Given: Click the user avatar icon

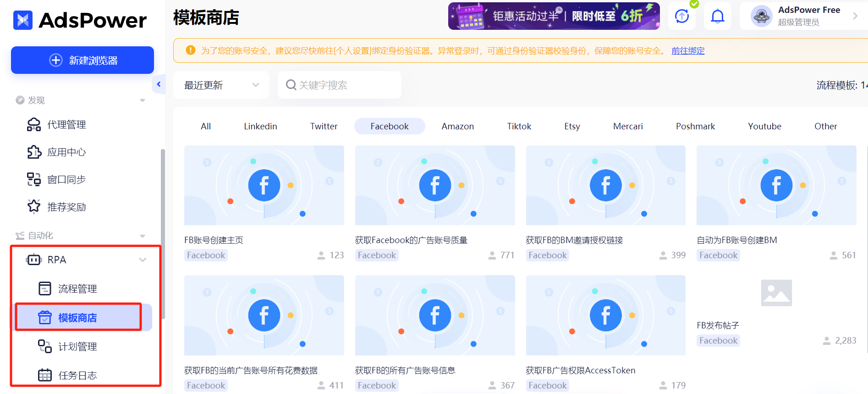Looking at the screenshot, I should [x=762, y=16].
